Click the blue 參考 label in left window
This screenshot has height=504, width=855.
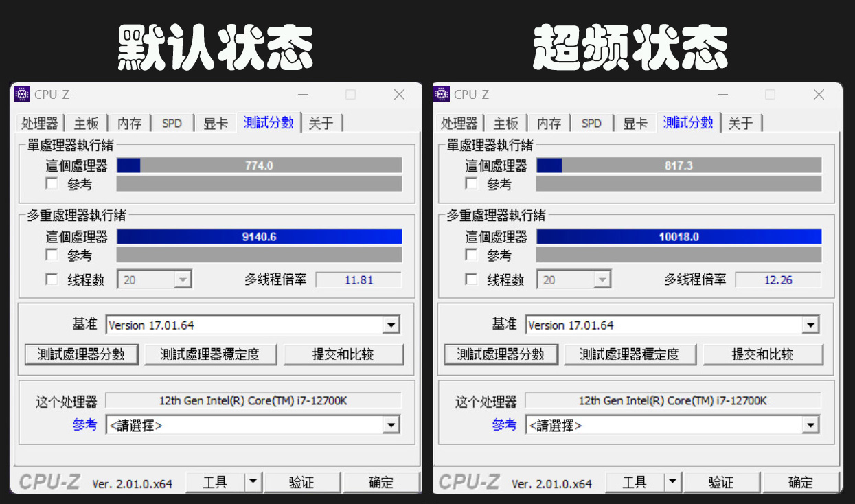tap(84, 424)
